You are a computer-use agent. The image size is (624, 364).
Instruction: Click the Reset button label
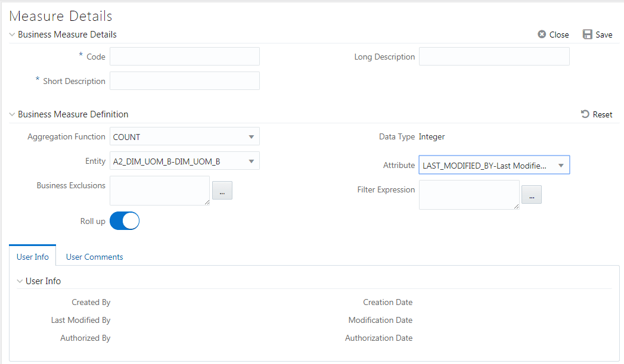(603, 114)
